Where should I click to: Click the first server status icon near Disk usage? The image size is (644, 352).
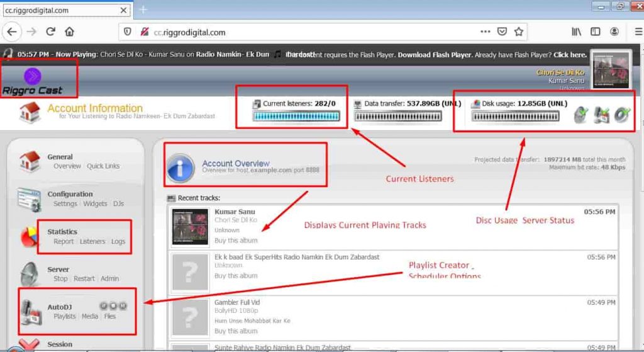point(580,115)
